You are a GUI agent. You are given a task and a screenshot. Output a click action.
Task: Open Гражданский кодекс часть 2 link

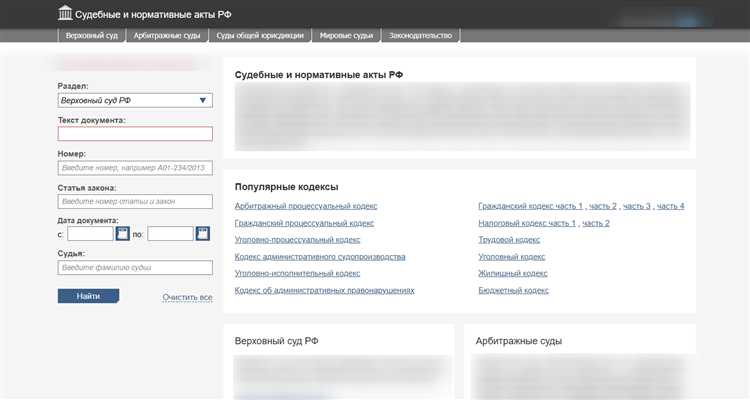click(603, 206)
